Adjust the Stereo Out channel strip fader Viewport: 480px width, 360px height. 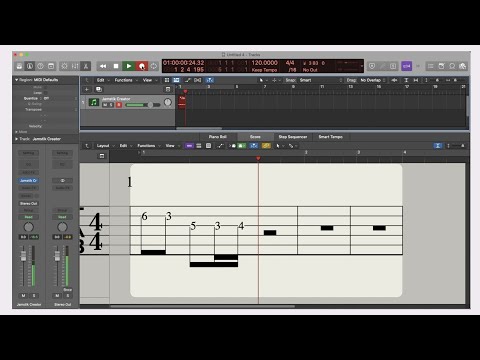57,256
